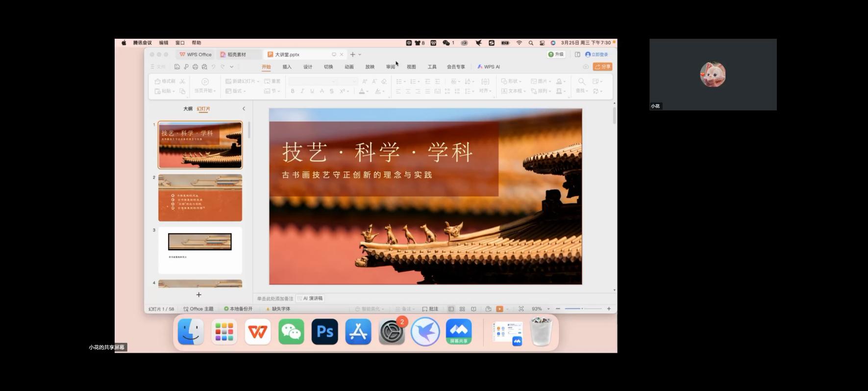Click the zoom in plus icon

pos(609,309)
